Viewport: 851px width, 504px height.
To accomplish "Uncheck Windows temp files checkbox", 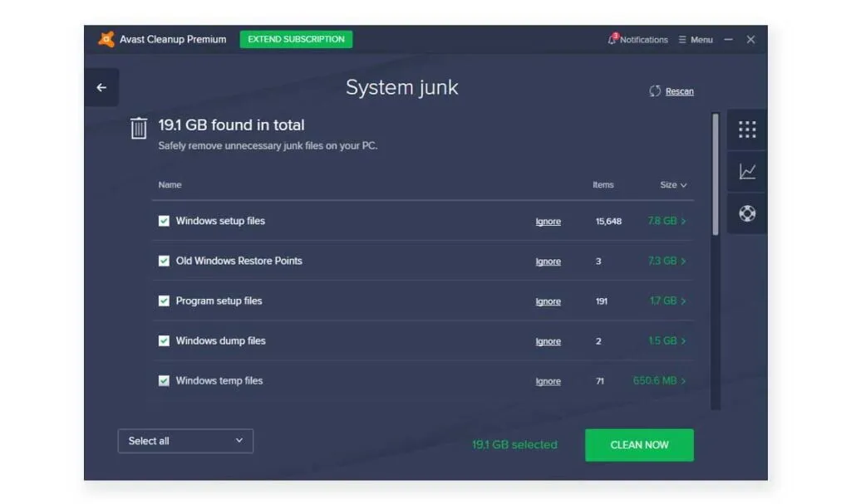I will (x=164, y=381).
